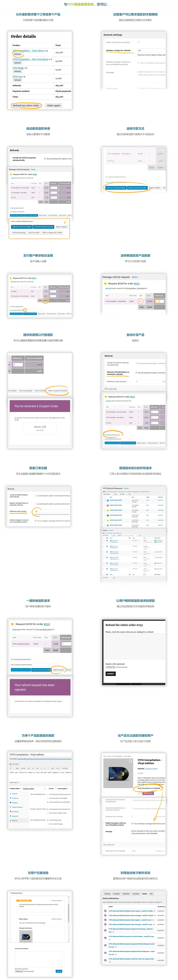
Task: Click the 'code' editor toolbar button
Action: click(x=53, y=768)
